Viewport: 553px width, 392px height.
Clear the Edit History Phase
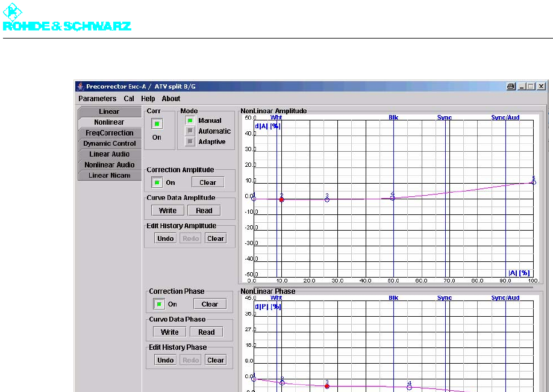click(x=216, y=360)
